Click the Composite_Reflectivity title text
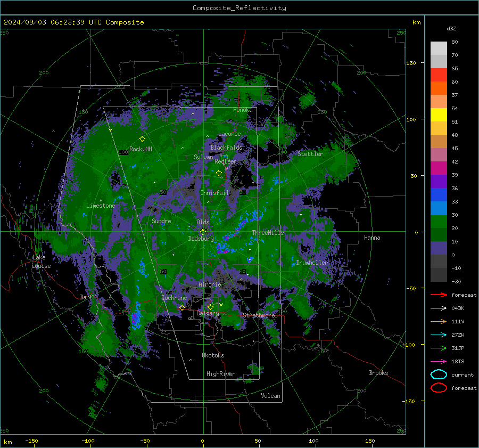The width and height of the screenshot is (479, 448). coord(239,8)
